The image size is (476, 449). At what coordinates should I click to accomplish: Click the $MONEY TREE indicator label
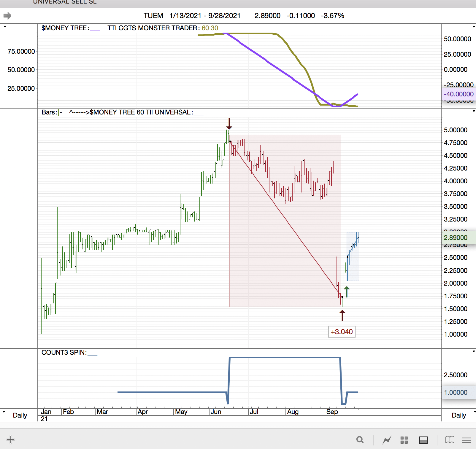coord(65,28)
